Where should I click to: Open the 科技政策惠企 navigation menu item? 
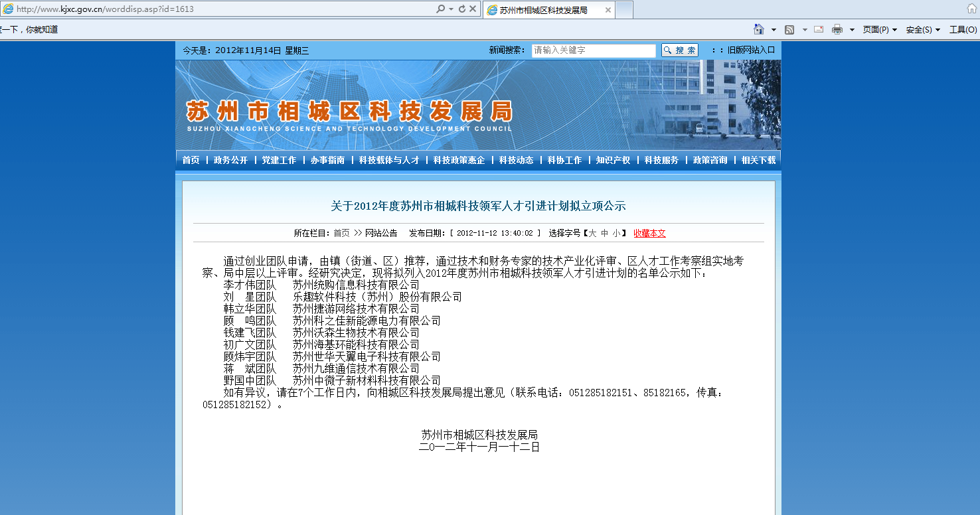pos(459,160)
